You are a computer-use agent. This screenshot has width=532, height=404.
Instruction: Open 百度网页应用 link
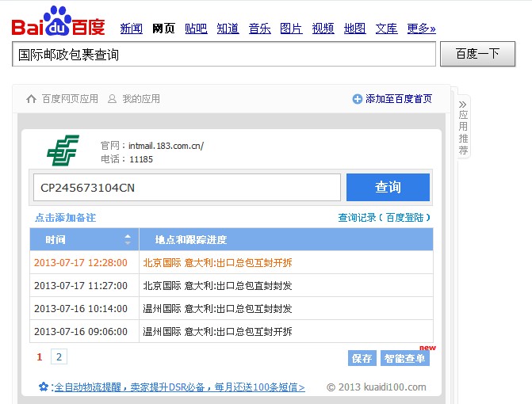pyautogui.click(x=70, y=99)
